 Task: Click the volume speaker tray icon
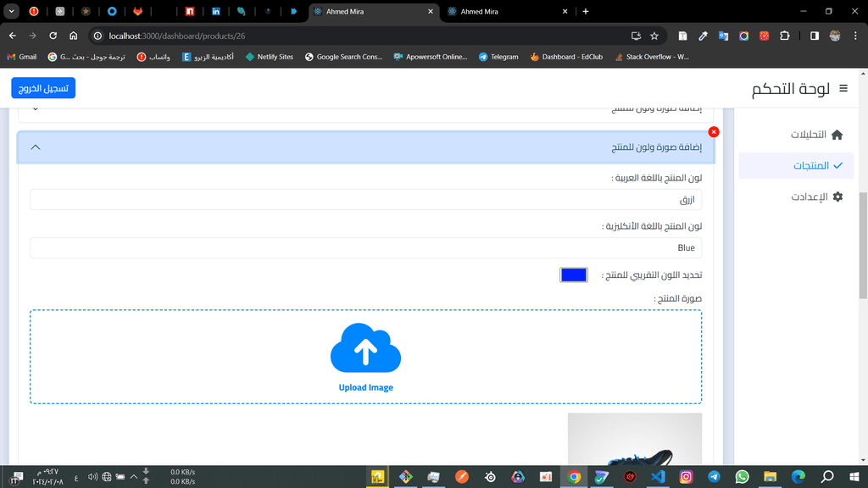(92, 476)
